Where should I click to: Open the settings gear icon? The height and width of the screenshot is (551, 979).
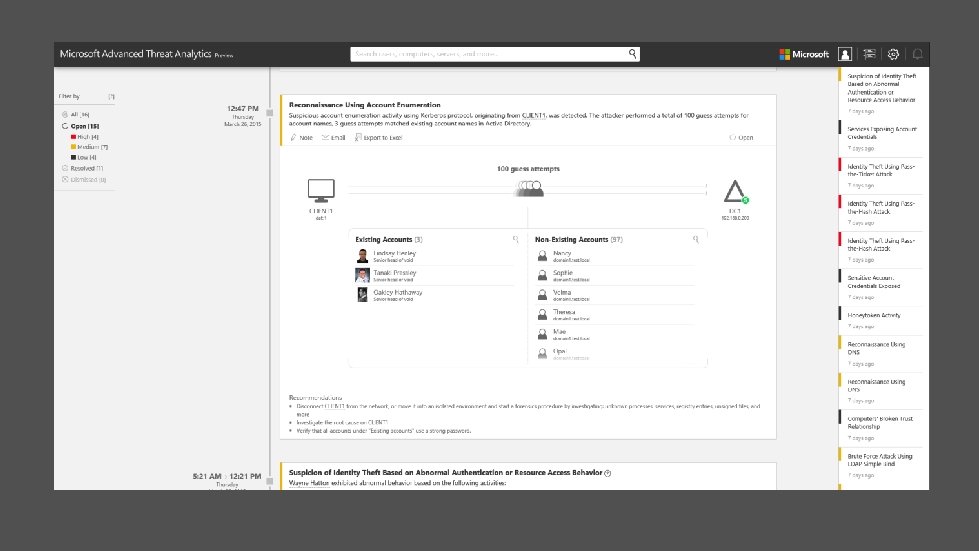[x=893, y=54]
